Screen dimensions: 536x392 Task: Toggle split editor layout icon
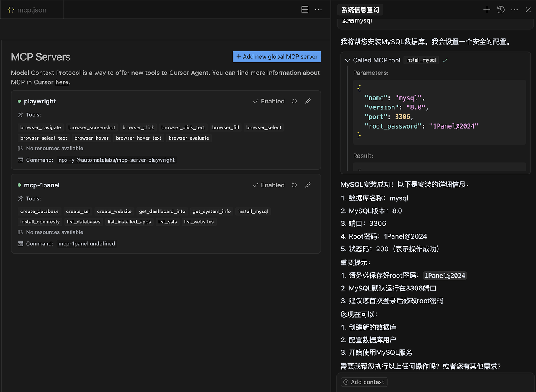point(305,9)
